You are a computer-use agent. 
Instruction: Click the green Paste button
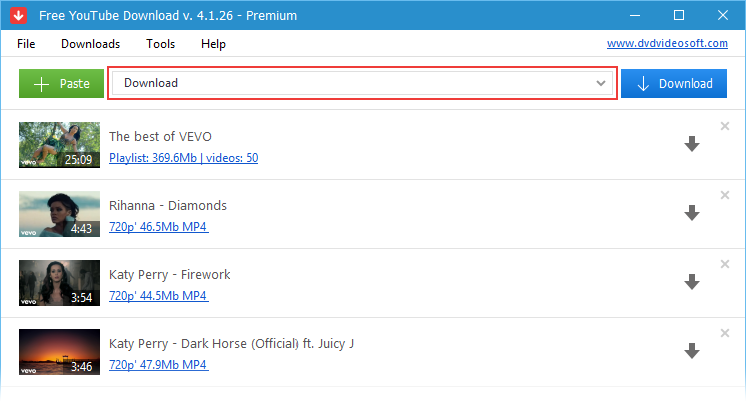(x=61, y=84)
